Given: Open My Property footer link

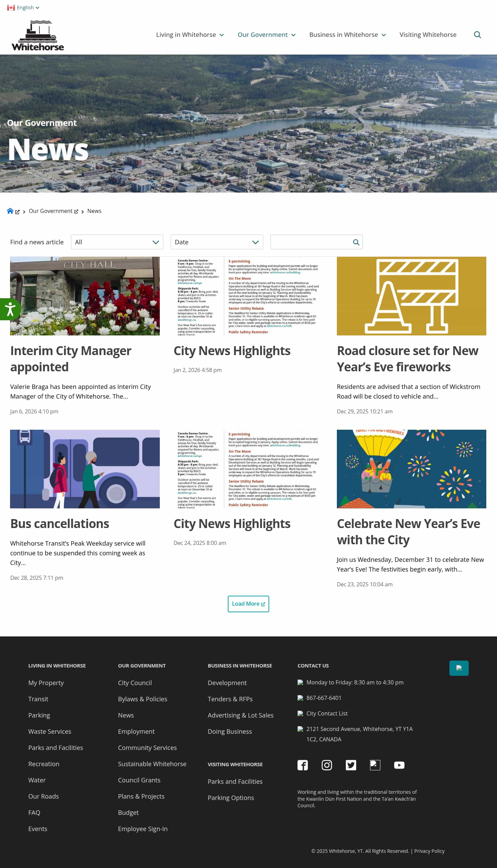Looking at the screenshot, I should pos(46,683).
